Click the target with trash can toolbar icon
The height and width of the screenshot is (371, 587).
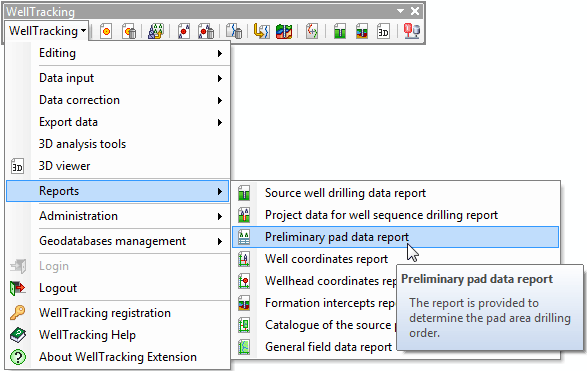point(129,31)
